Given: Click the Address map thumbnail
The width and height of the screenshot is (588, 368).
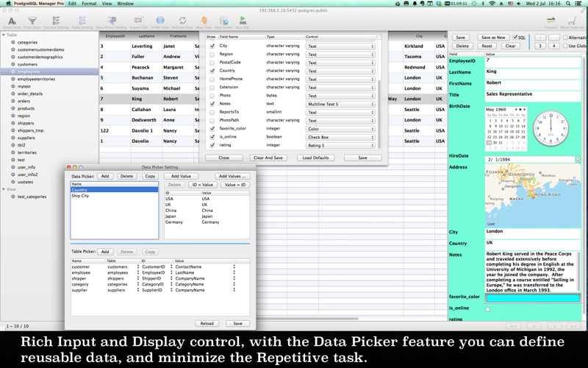Looking at the screenshot, I should pyautogui.click(x=532, y=197).
